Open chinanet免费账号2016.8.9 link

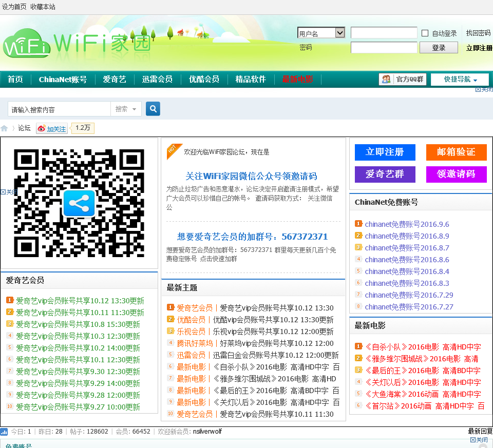[407, 236]
